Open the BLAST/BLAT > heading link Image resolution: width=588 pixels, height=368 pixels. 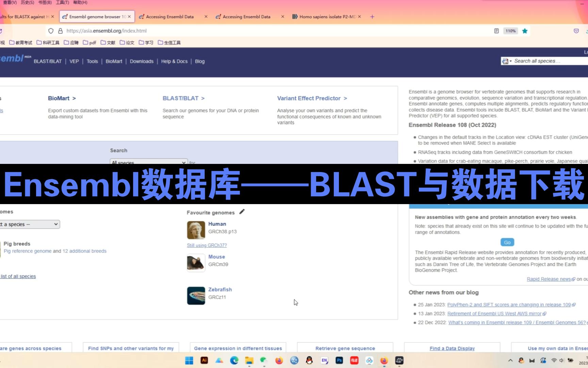click(x=184, y=98)
